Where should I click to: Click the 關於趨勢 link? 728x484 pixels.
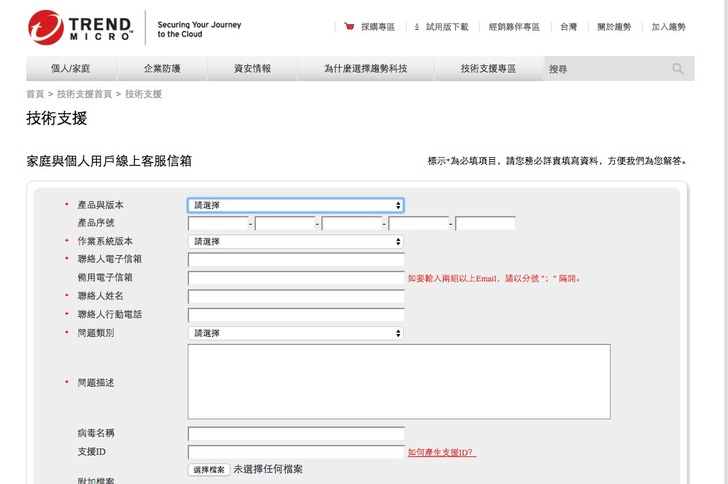[x=614, y=27]
